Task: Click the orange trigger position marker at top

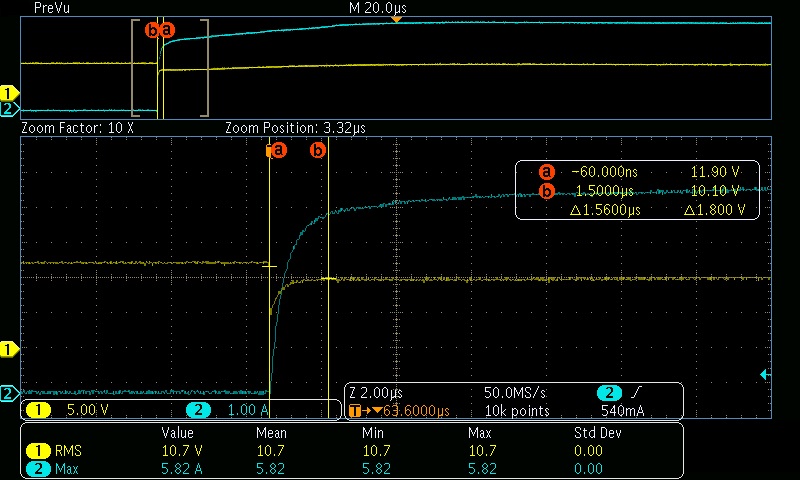Action: point(397,19)
